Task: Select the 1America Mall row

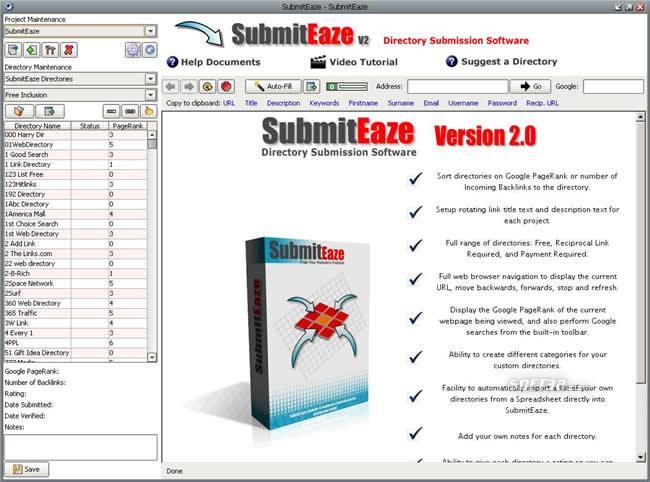Action: pyautogui.click(x=75, y=214)
